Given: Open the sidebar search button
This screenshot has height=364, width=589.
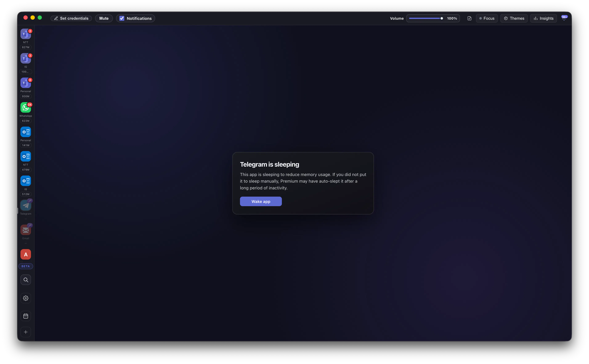Looking at the screenshot, I should [26, 280].
